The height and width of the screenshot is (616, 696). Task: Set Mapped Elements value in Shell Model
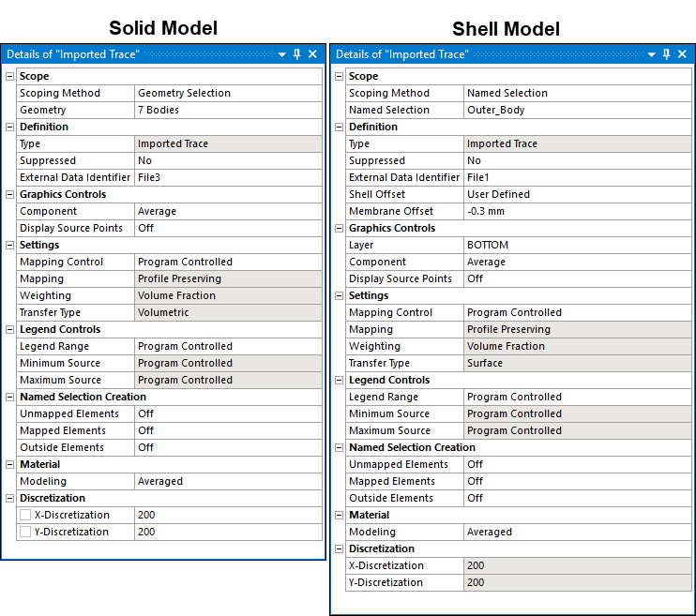(578, 481)
